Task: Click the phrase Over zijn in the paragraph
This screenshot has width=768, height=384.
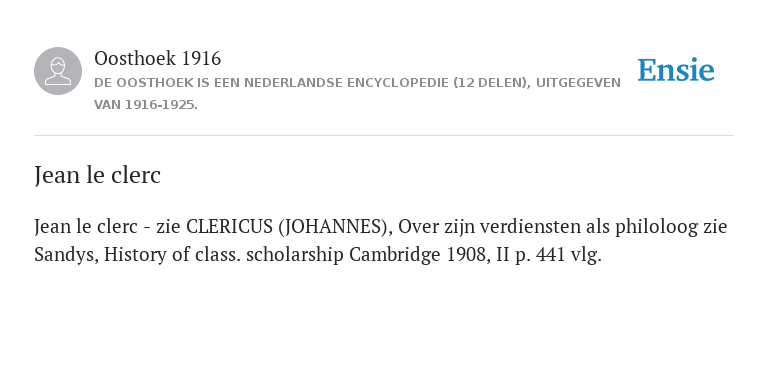Action: pos(436,227)
